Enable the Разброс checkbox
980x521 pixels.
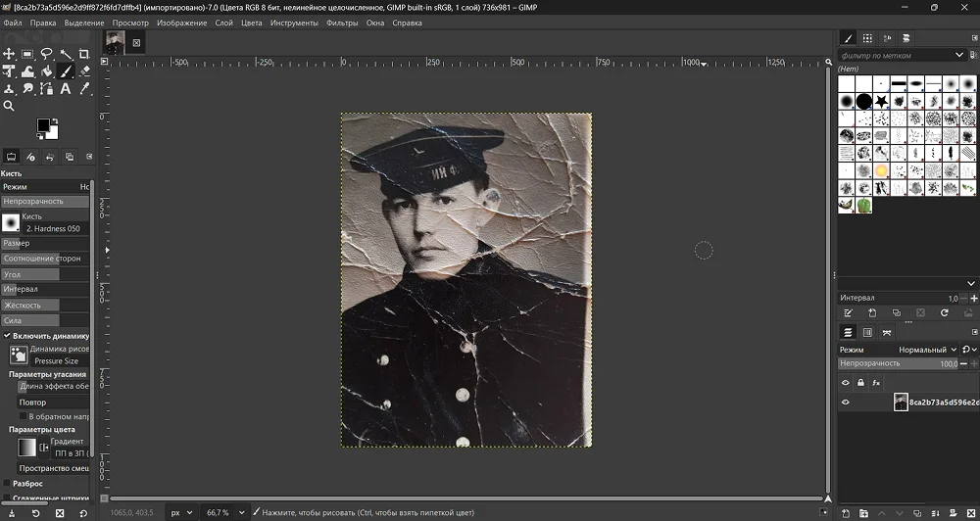7,484
